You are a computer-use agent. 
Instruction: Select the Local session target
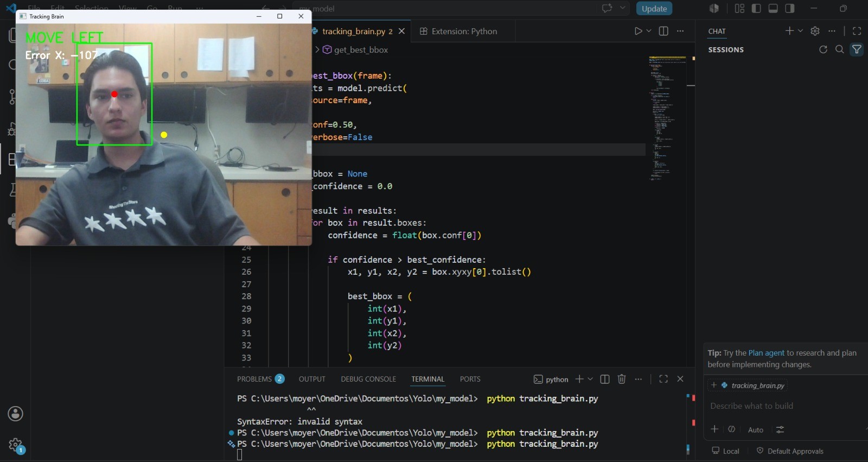point(725,451)
